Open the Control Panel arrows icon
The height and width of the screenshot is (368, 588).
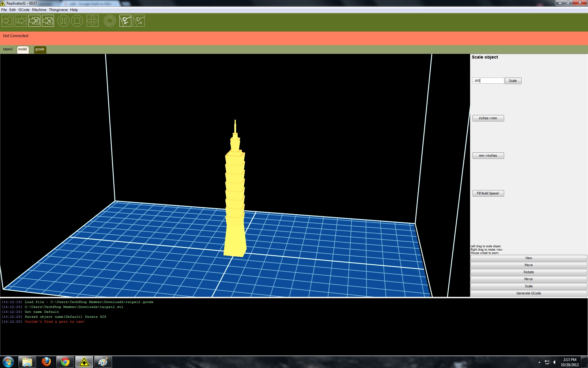point(92,21)
